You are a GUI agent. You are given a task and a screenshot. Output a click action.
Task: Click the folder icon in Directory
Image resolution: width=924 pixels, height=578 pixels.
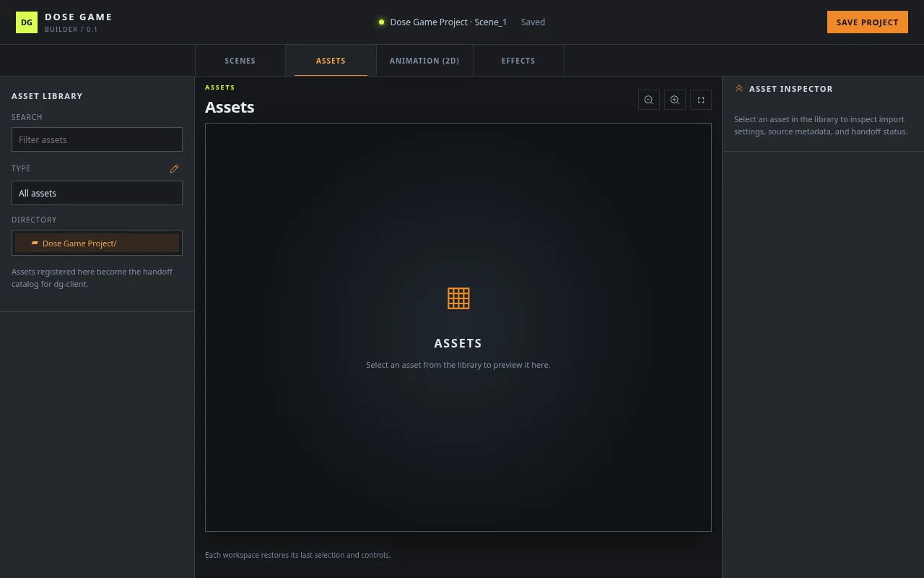(x=35, y=243)
